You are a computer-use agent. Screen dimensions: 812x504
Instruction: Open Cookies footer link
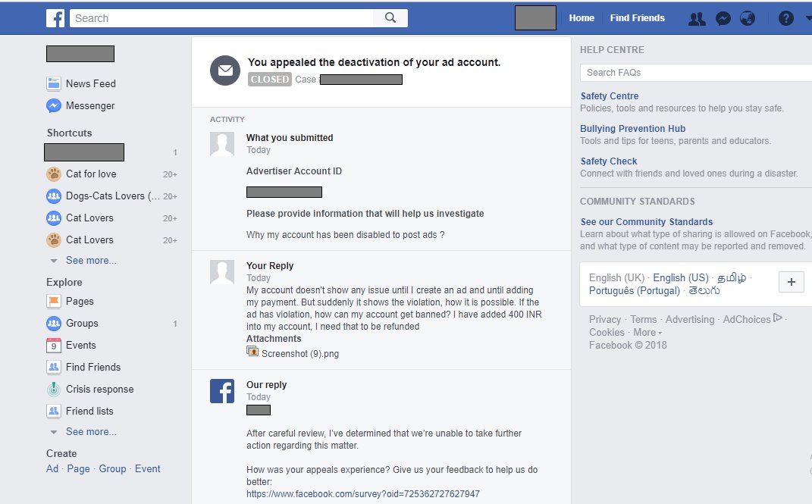pyautogui.click(x=607, y=332)
